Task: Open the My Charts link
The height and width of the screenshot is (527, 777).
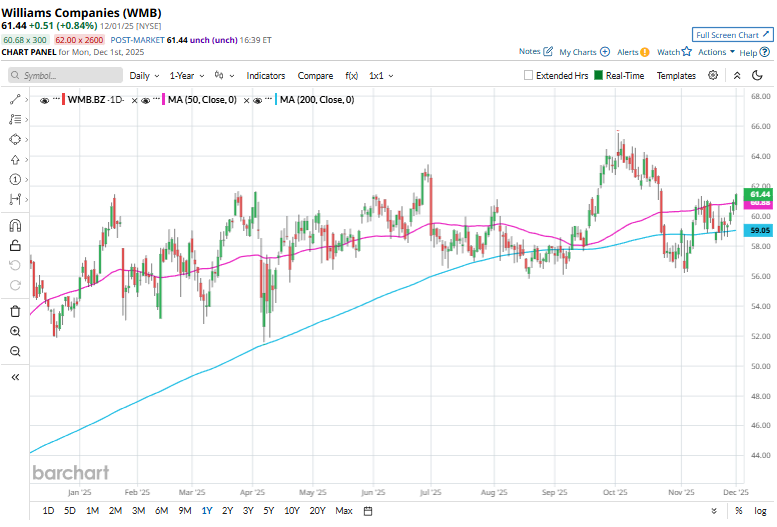Action: (584, 52)
